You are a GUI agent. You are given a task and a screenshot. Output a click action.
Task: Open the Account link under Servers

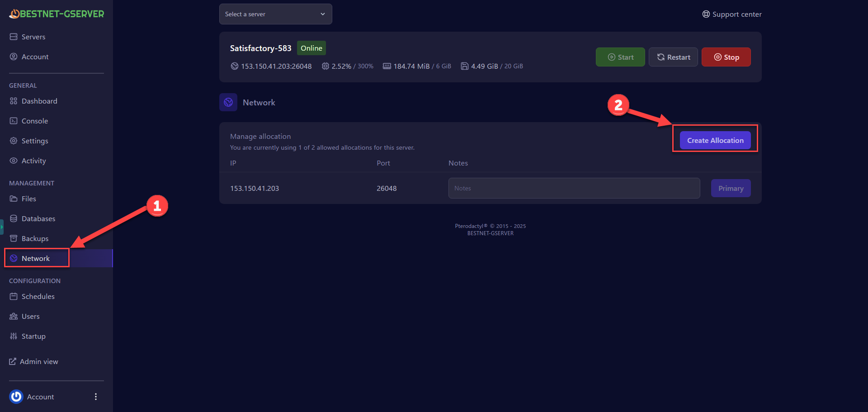coord(35,57)
